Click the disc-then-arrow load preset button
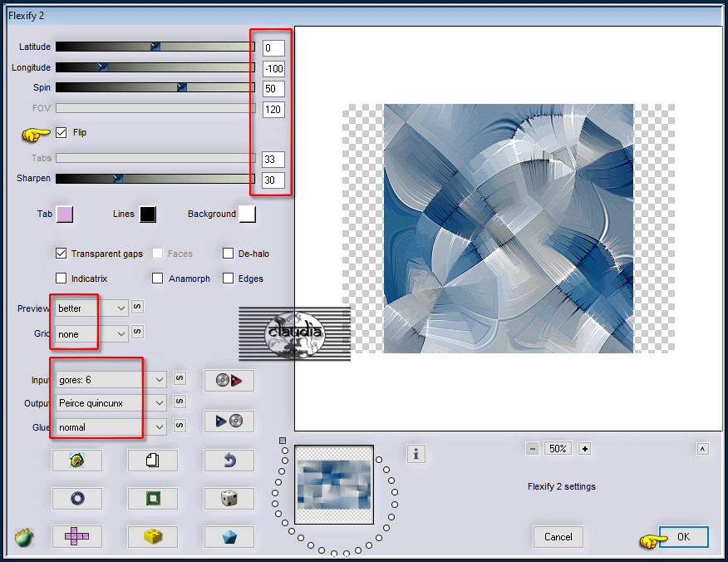 pyautogui.click(x=229, y=381)
